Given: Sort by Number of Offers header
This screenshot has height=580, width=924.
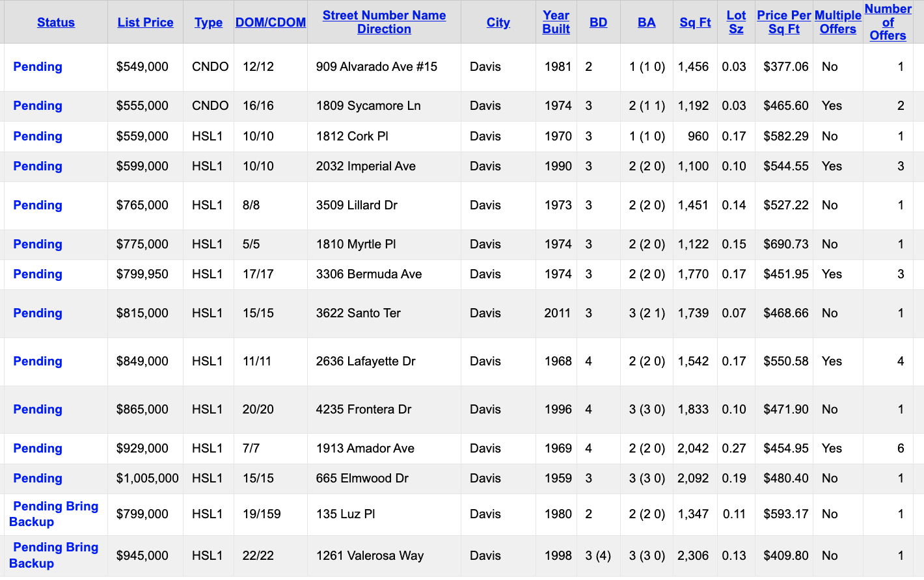Looking at the screenshot, I should click(888, 22).
